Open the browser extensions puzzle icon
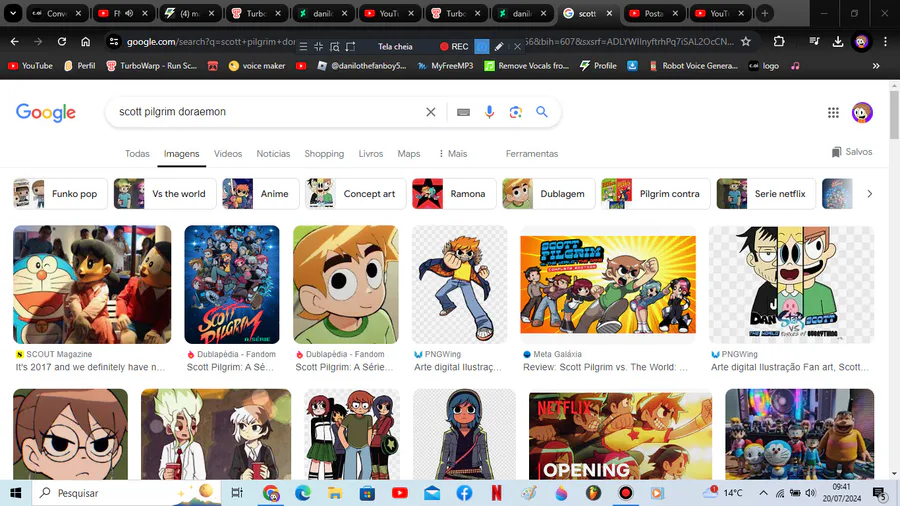Viewport: 900px width, 506px height. point(779,41)
